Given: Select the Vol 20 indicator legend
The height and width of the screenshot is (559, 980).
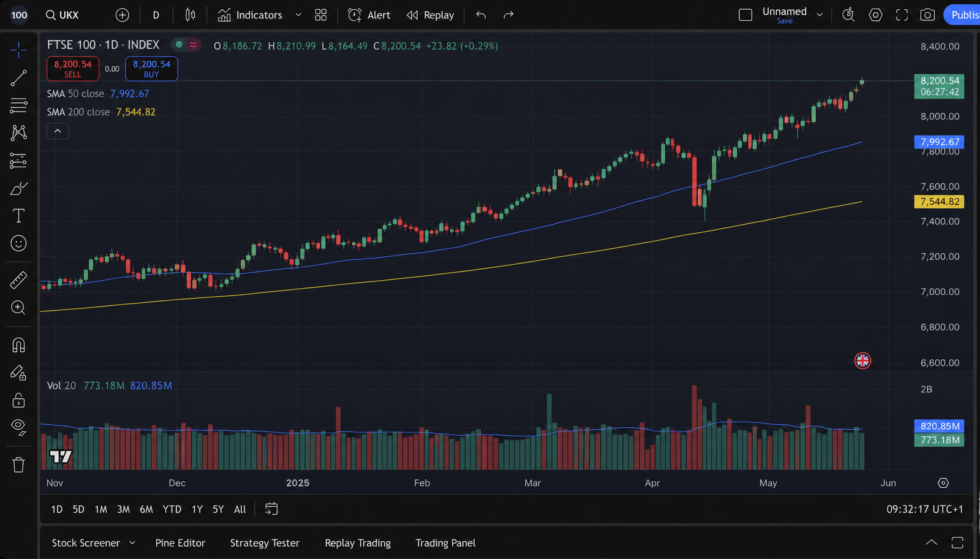Looking at the screenshot, I should [109, 386].
